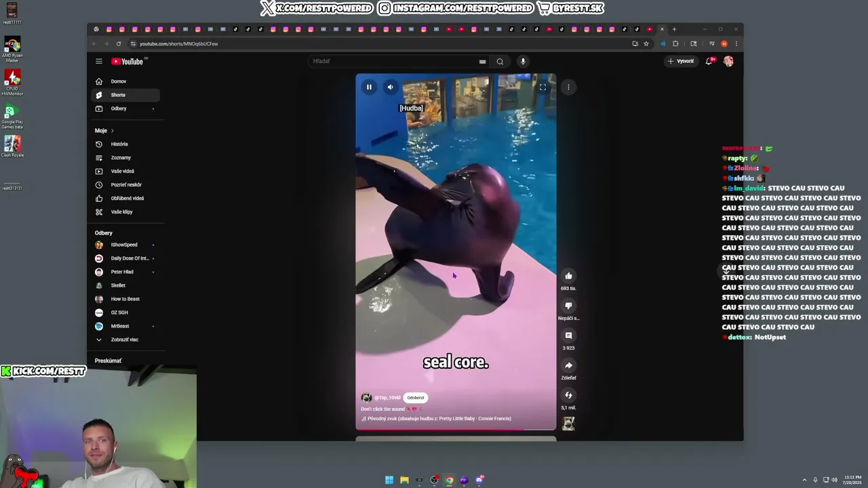Seek using the Short's red progress bar

tap(456, 430)
